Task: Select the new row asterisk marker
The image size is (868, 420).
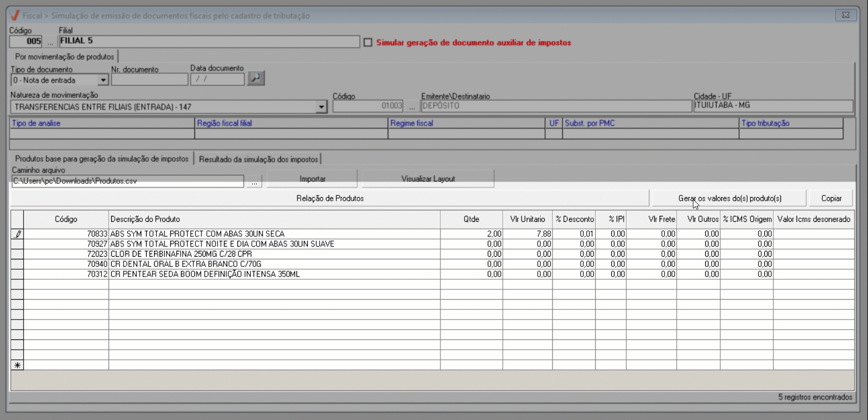Action: point(17,365)
